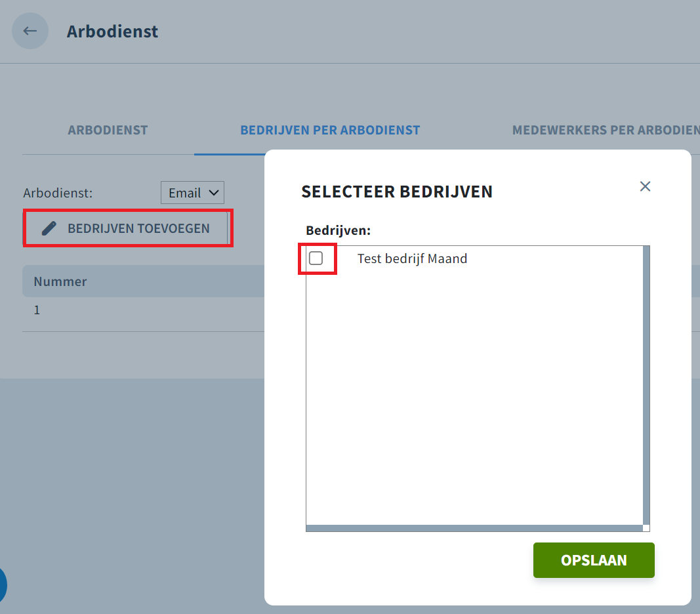Screen dimensions: 700x614
Task: Select table row number 1
Action: 143,310
